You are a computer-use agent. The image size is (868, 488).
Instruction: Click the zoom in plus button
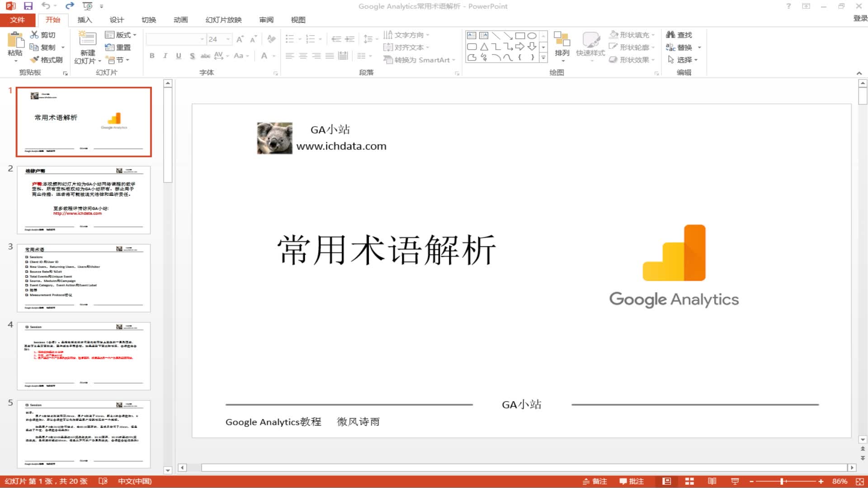[821, 482]
